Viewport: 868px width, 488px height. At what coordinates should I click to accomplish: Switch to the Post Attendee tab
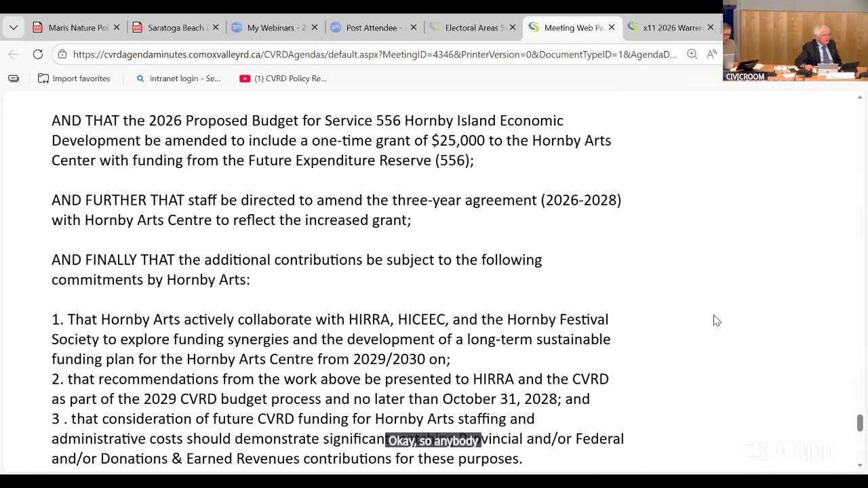point(368,28)
